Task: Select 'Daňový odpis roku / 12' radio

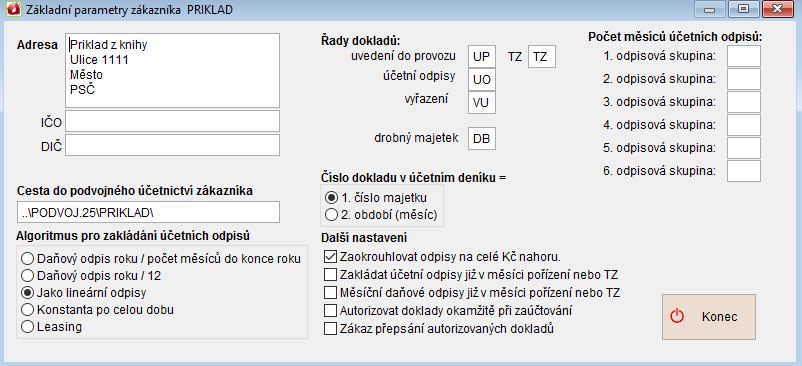Action: (28, 276)
